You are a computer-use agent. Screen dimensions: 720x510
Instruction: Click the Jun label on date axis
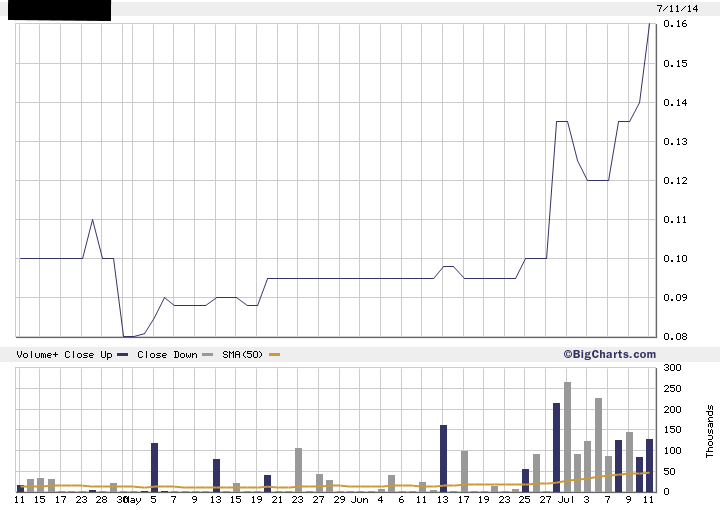(360, 498)
